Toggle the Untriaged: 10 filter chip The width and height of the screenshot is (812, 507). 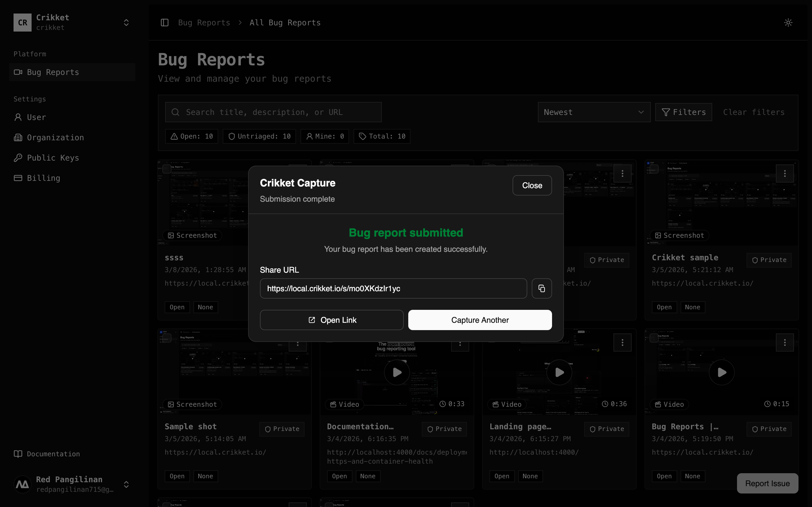259,136
